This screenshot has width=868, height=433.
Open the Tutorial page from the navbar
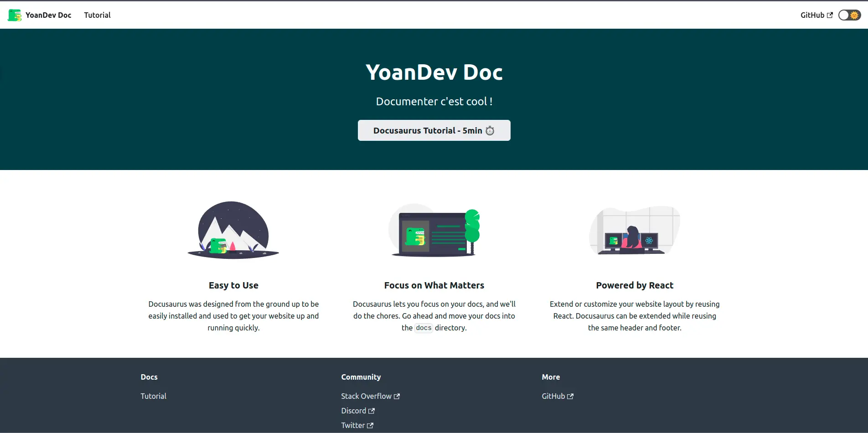tap(97, 15)
